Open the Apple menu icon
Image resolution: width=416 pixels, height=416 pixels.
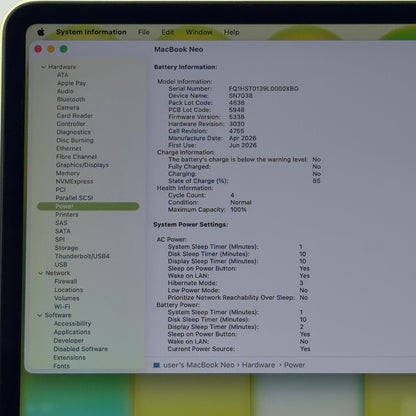pyautogui.click(x=41, y=32)
